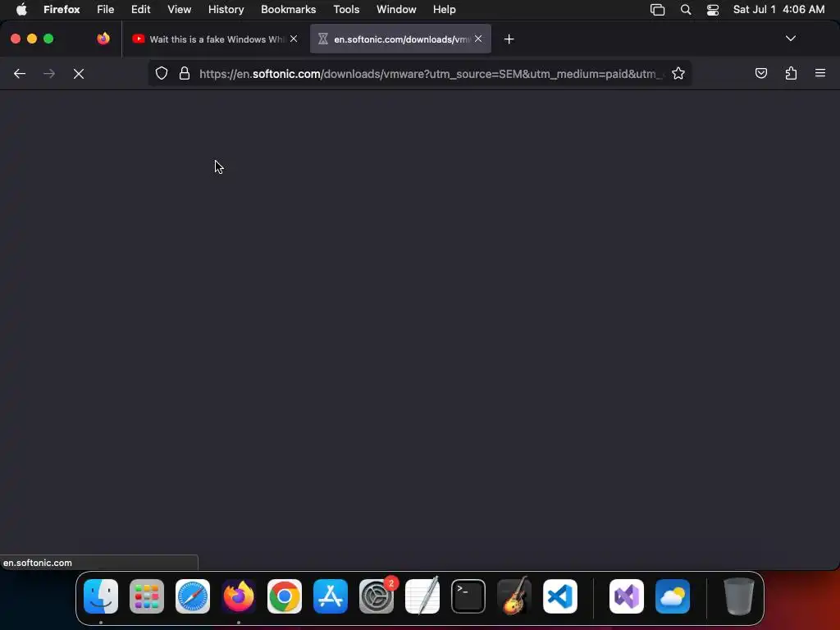The height and width of the screenshot is (630, 840).
Task: Open Spotlight search in menu bar
Action: tap(686, 9)
